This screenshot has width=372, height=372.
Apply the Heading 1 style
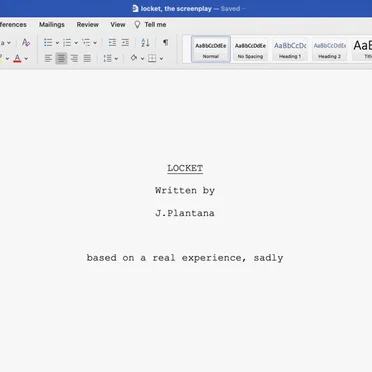point(290,49)
